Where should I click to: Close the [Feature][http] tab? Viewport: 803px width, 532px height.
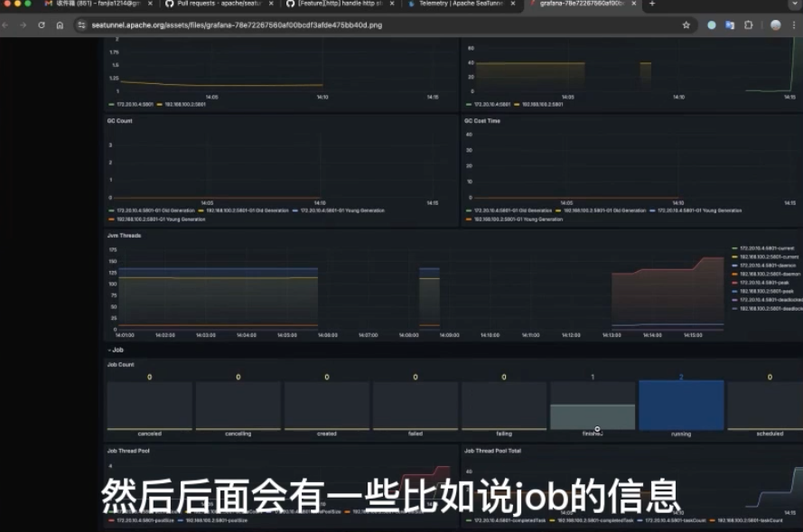[392, 4]
